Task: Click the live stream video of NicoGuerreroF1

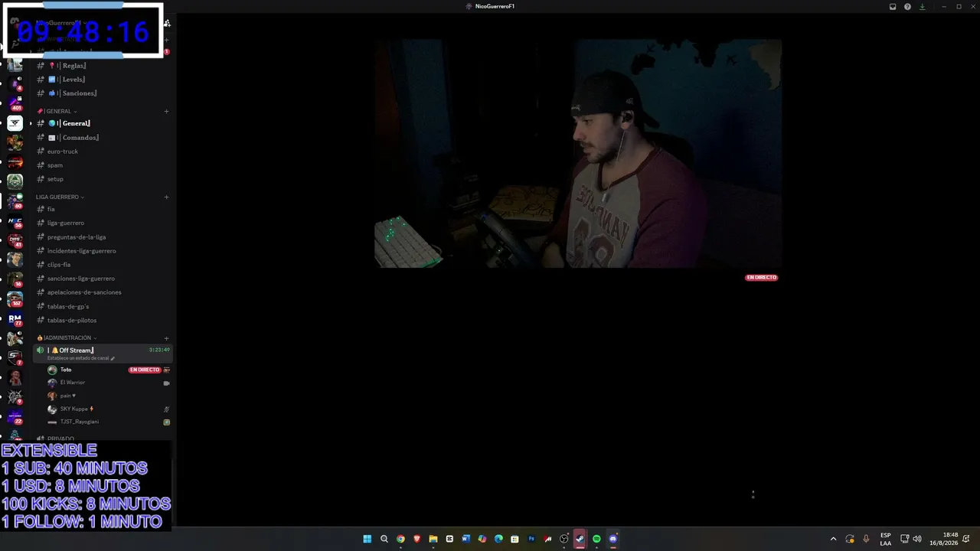Action: 578,154
